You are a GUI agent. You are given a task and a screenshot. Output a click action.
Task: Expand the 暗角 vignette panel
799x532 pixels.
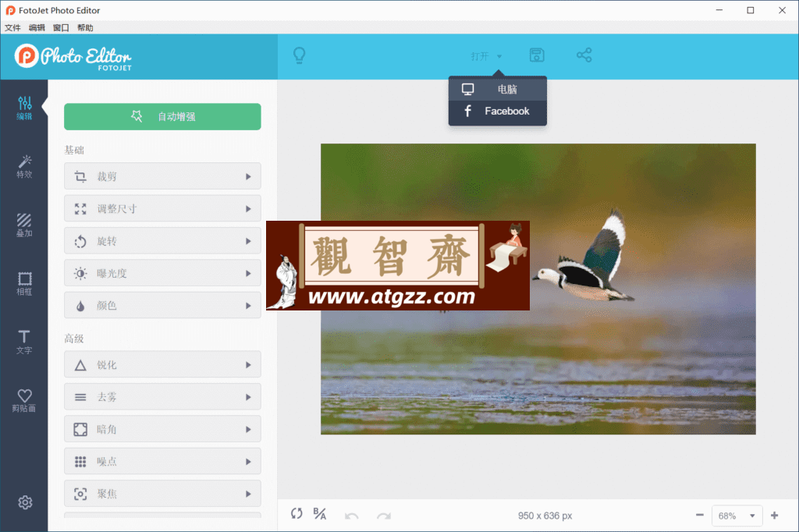pyautogui.click(x=162, y=429)
